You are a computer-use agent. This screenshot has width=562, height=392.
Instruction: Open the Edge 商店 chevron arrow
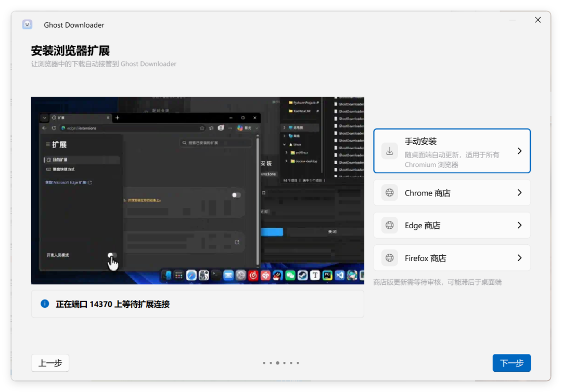(x=519, y=225)
